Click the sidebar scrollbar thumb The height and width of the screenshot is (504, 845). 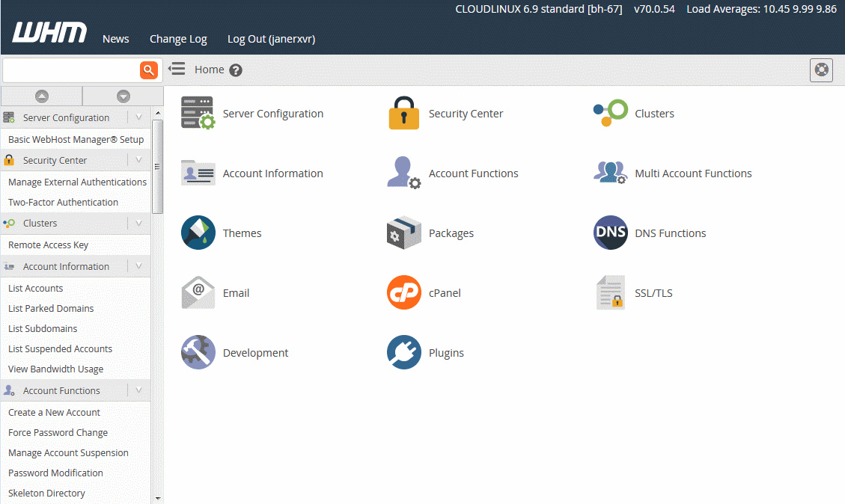click(157, 167)
